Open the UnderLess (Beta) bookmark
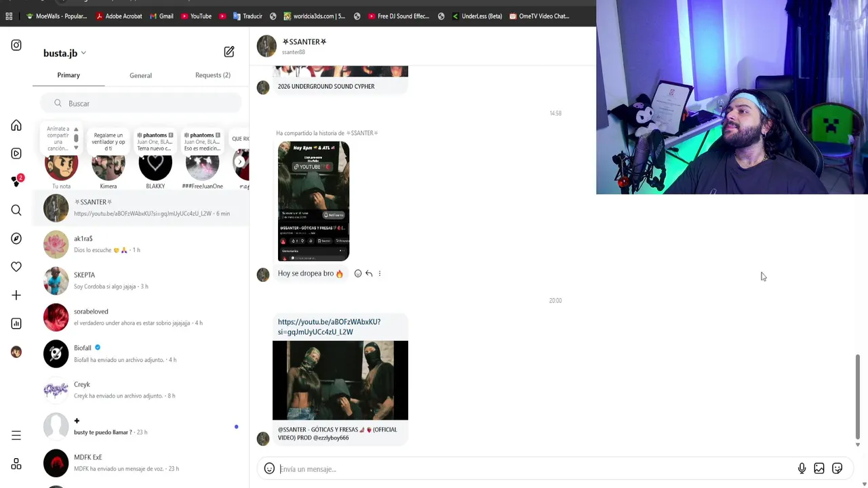Image resolution: width=868 pixels, height=488 pixels. [x=477, y=16]
